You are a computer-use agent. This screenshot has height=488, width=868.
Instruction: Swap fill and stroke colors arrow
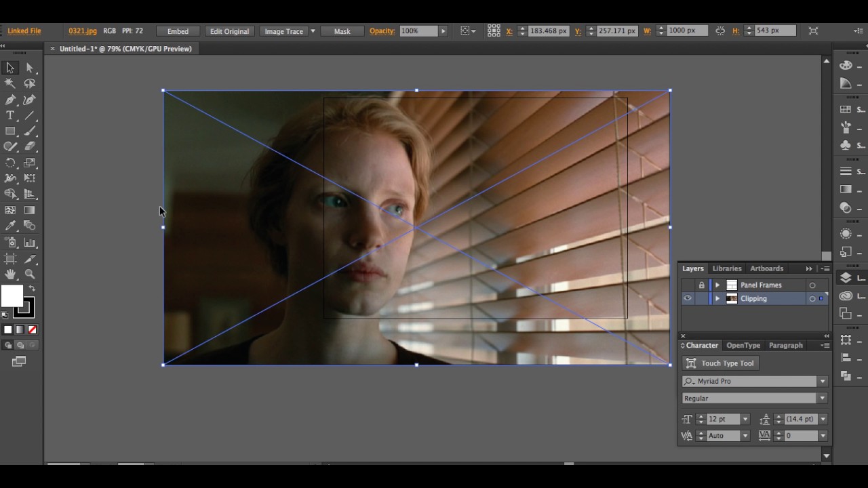(32, 289)
